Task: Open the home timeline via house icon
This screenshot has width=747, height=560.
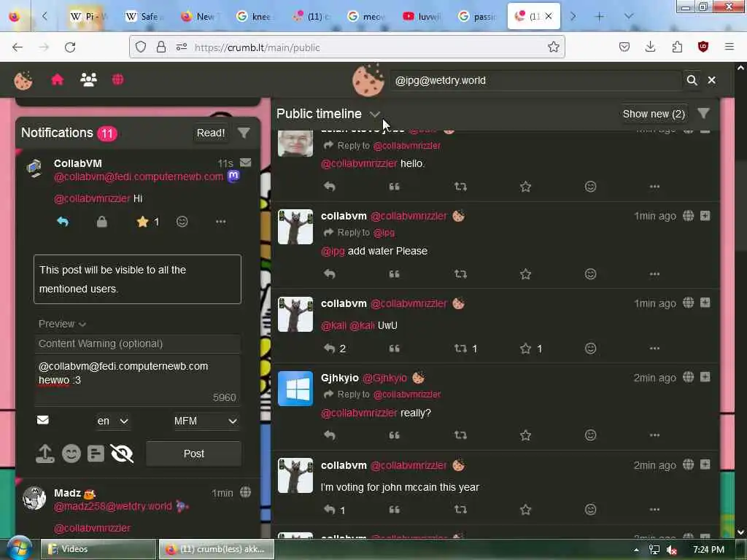Action: pos(57,79)
